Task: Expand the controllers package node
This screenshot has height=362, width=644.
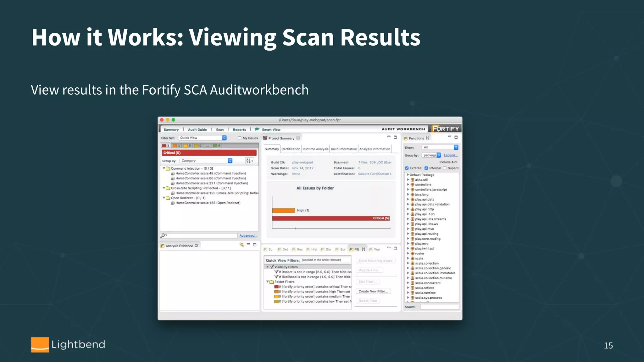Action: [408, 185]
